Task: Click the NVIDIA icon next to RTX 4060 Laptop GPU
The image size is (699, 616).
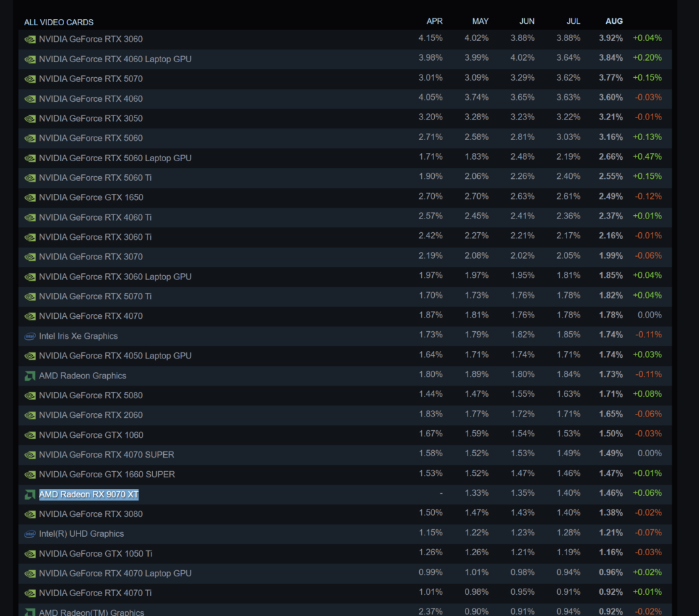Action: coord(30,59)
